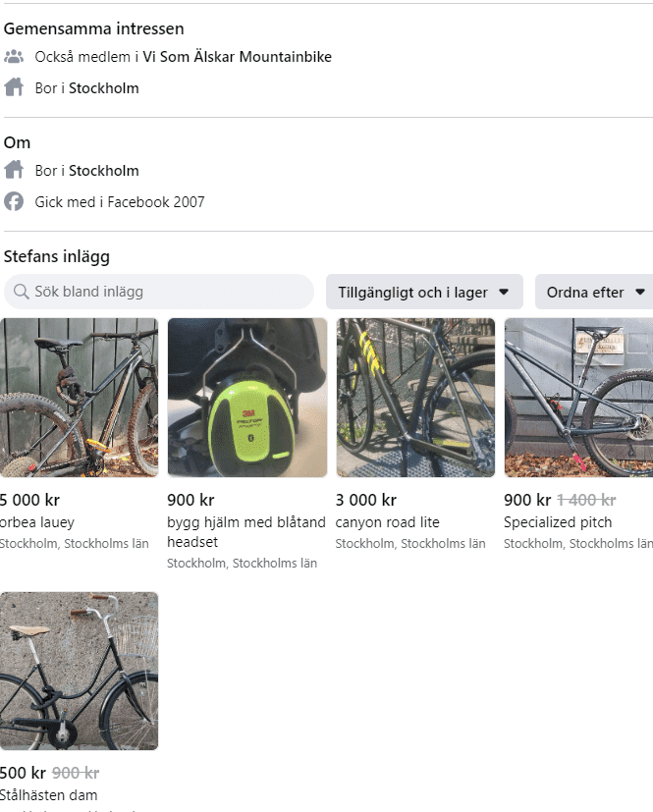Click Stockholm link under Gemensamma intressen
The width and height of the screenshot is (653, 812).
pos(103,88)
